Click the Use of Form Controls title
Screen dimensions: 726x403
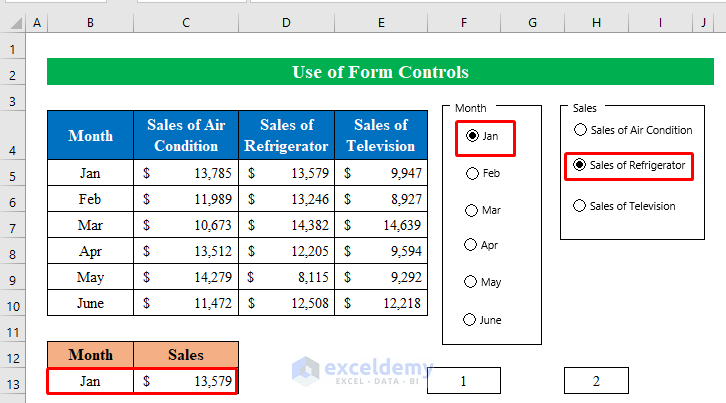pos(379,72)
